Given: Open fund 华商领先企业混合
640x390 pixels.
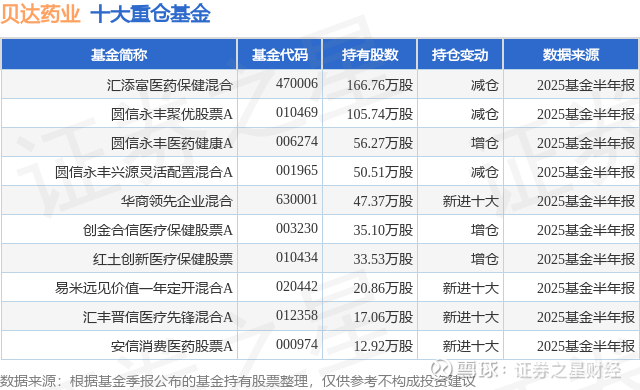Looking at the screenshot, I should (177, 201).
